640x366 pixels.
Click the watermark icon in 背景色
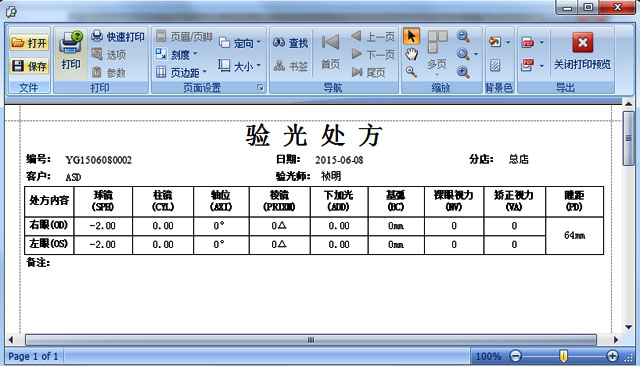[x=495, y=65]
